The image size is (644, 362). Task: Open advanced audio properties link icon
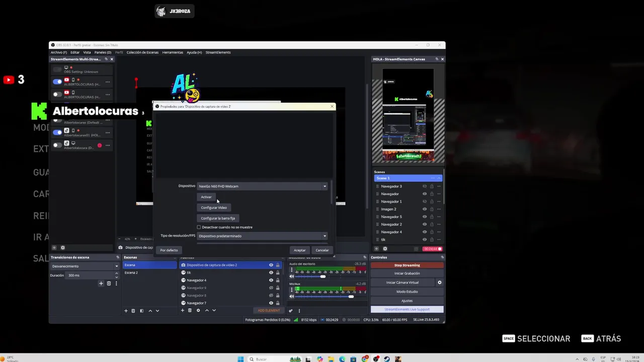pos(290,311)
